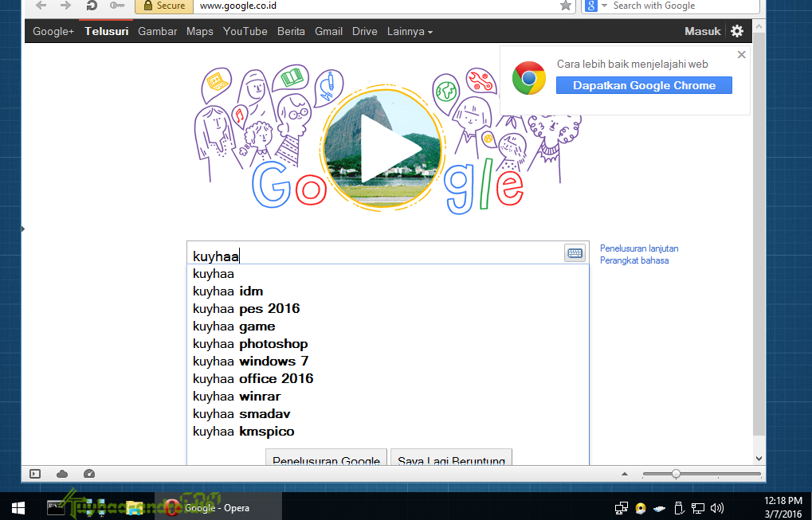The image size is (812, 520).
Task: Bookmark page with the star icon
Action: 566,6
